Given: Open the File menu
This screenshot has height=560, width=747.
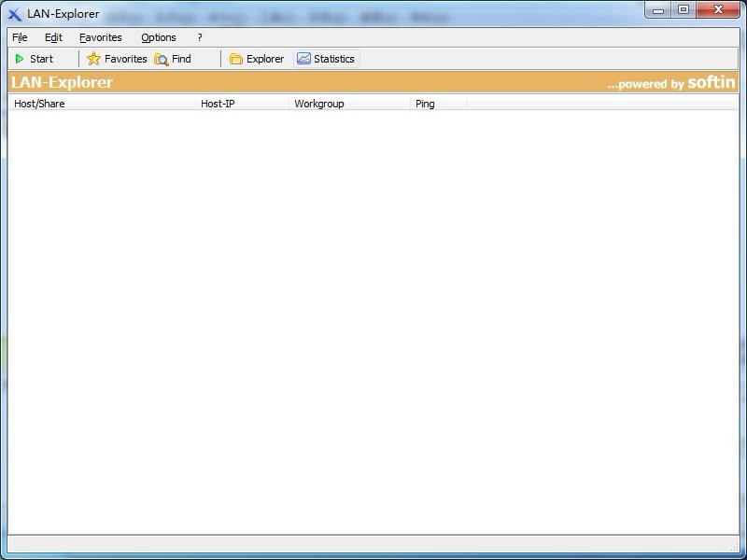Looking at the screenshot, I should point(20,37).
